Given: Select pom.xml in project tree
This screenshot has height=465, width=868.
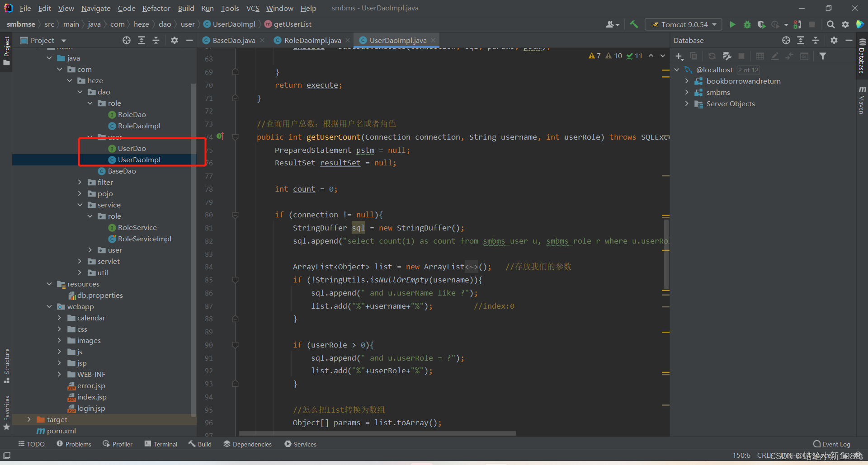Looking at the screenshot, I should 61,431.
